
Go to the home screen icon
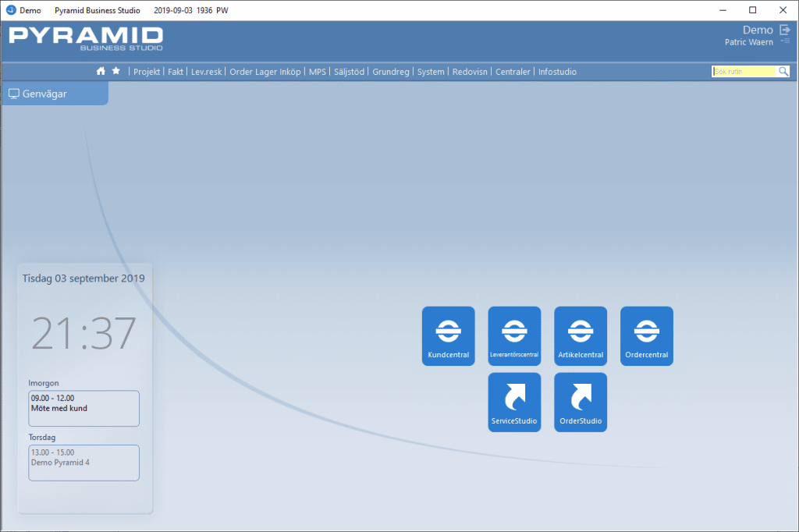(x=101, y=71)
